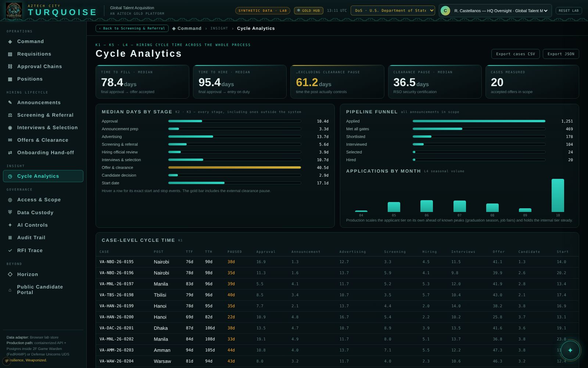Screen dimensions: 588x368
Task: Open the R. Castellanos role dropdown
Action: click(x=501, y=11)
